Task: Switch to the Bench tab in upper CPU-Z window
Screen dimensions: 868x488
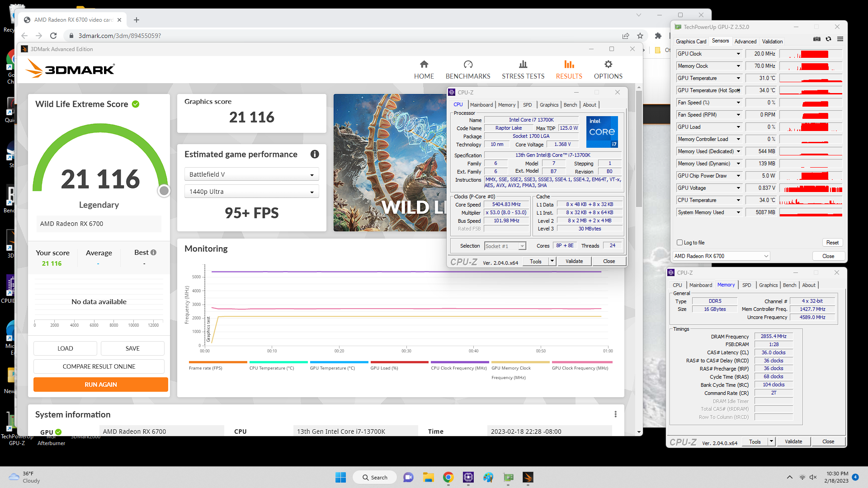Action: click(570, 105)
